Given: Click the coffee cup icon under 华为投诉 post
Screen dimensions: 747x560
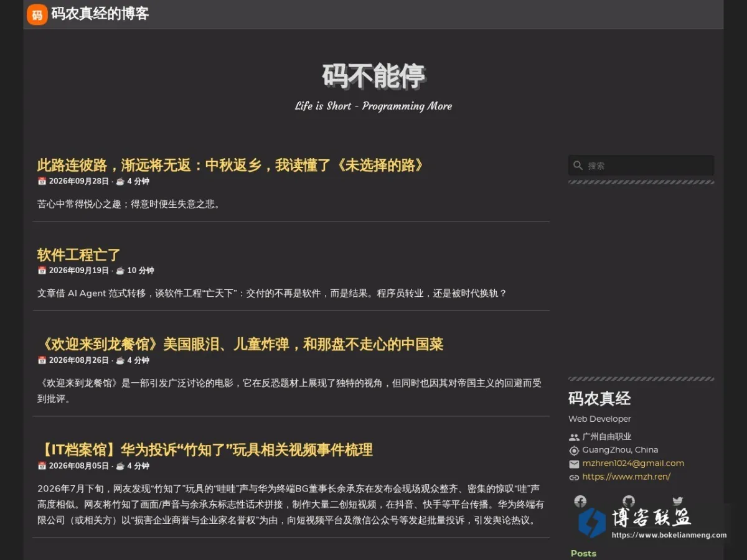Looking at the screenshot, I should point(120,466).
